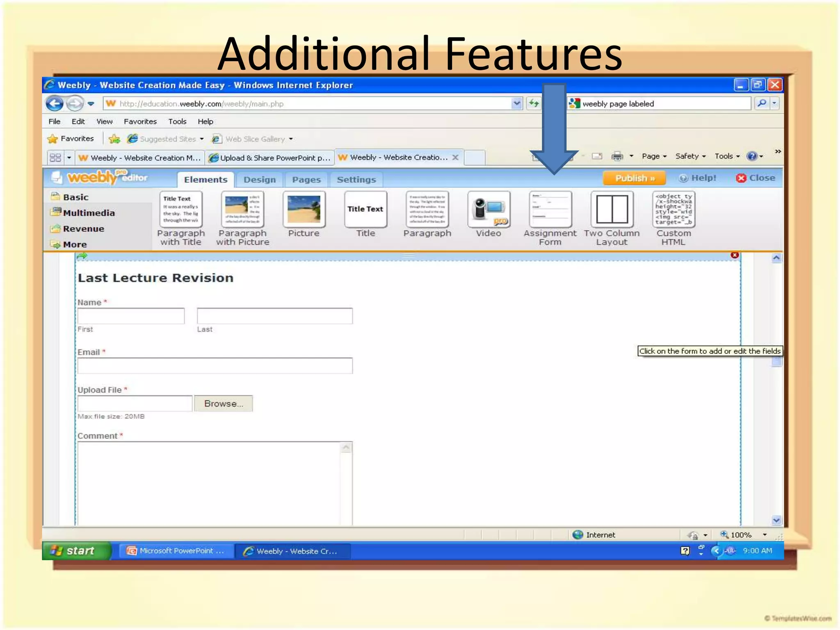The height and width of the screenshot is (630, 840).
Task: Open the Safety menu dropdown
Action: click(691, 156)
